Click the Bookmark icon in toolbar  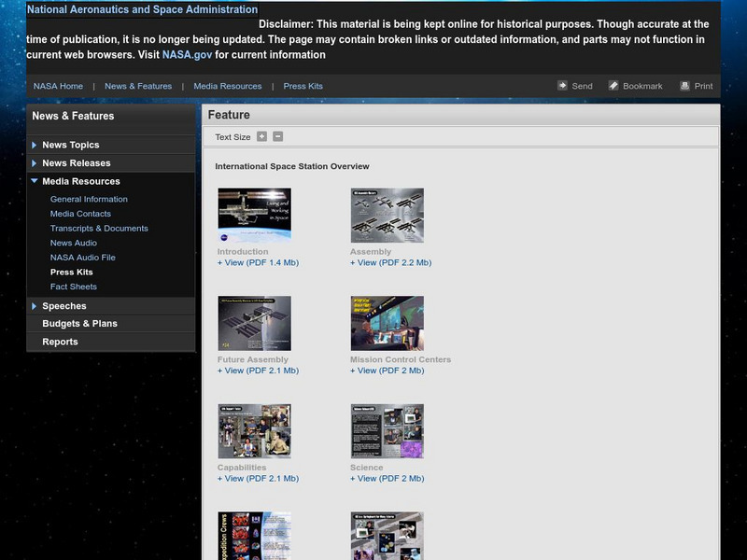click(x=613, y=86)
